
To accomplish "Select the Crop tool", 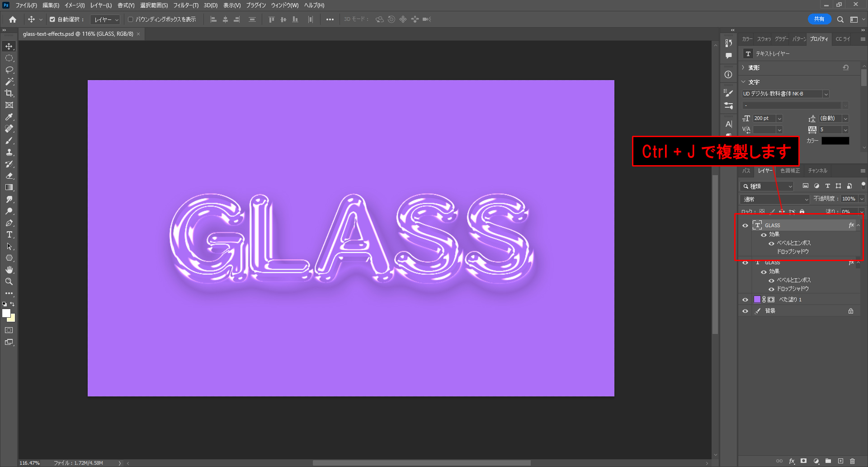I will point(9,93).
